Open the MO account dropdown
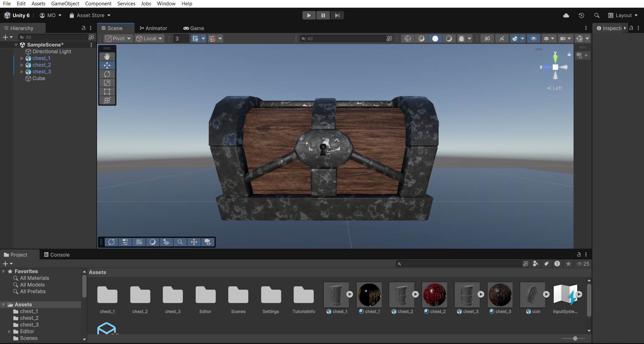 tap(51, 15)
